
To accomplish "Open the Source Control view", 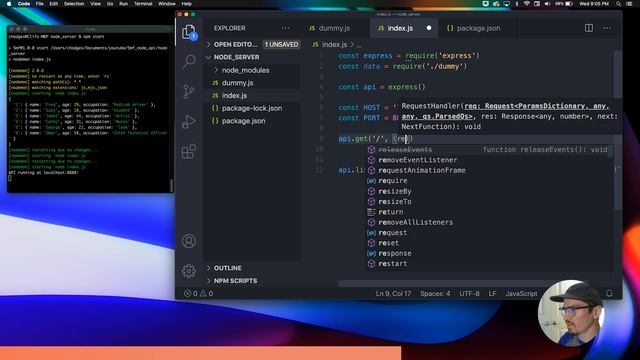I will 189,92.
